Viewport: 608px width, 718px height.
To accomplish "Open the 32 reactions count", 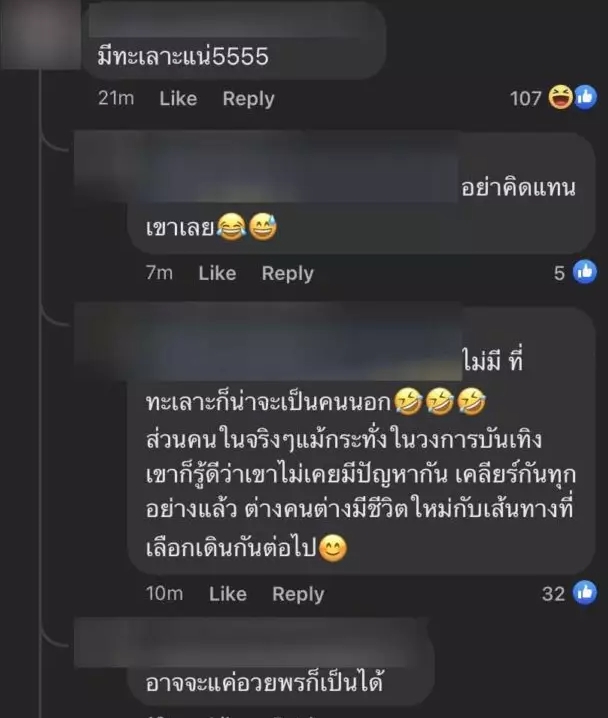I will pyautogui.click(x=554, y=594).
